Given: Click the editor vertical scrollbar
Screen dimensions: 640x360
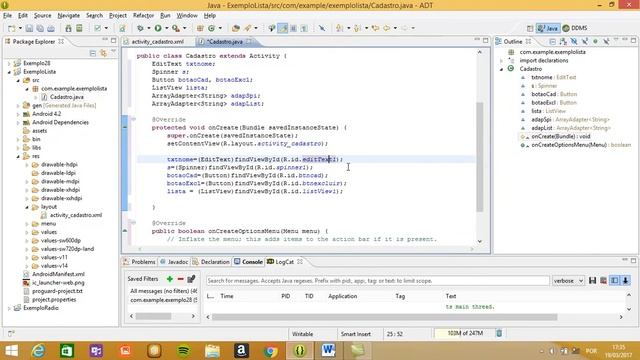Looking at the screenshot, I should pyautogui.click(x=480, y=157).
